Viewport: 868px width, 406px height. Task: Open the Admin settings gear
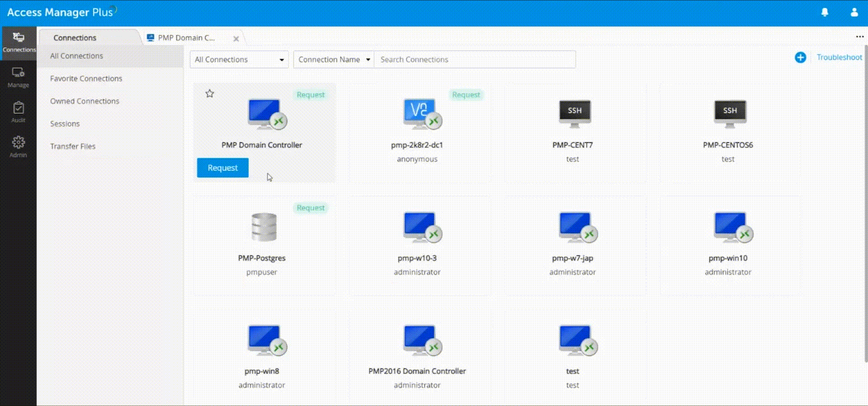[18, 147]
